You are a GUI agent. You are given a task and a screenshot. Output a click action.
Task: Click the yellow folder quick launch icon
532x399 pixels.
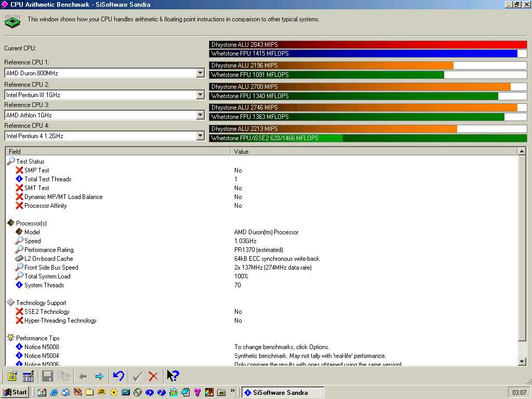pyautogui.click(x=89, y=393)
